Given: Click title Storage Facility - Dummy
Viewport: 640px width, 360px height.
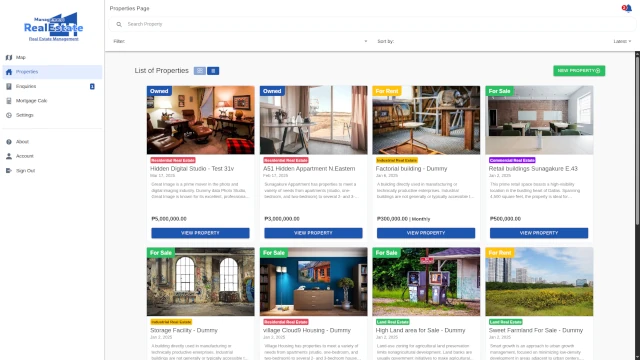Looking at the screenshot, I should pyautogui.click(x=184, y=330).
